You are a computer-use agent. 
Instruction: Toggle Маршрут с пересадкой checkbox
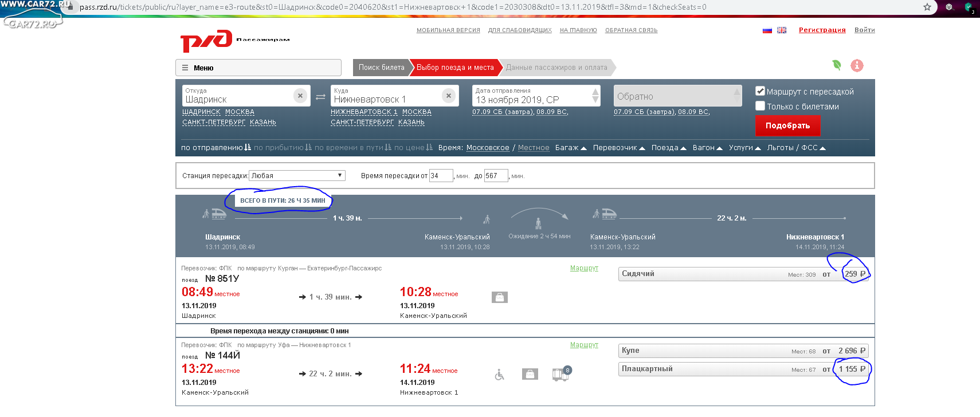[x=761, y=91]
